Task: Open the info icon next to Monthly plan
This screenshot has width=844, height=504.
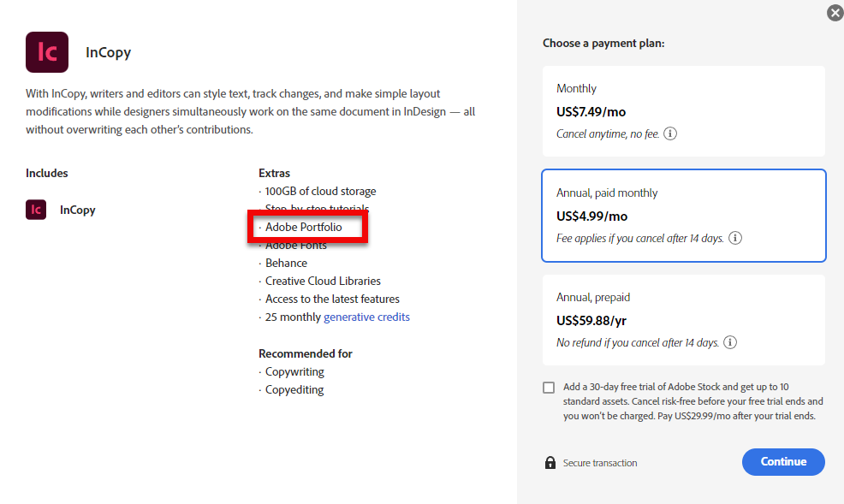Action: click(x=669, y=133)
